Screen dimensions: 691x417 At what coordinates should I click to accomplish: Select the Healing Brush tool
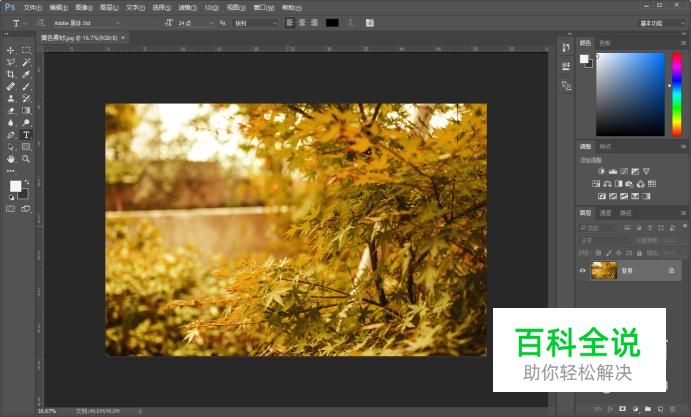pyautogui.click(x=11, y=86)
